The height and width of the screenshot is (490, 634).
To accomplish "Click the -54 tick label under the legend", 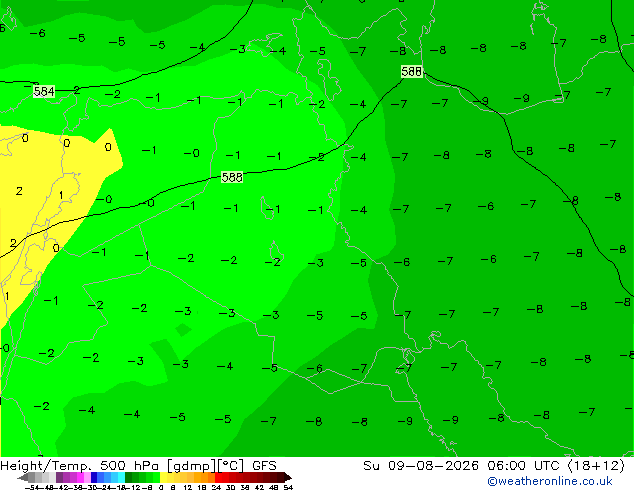I will 32,487.
